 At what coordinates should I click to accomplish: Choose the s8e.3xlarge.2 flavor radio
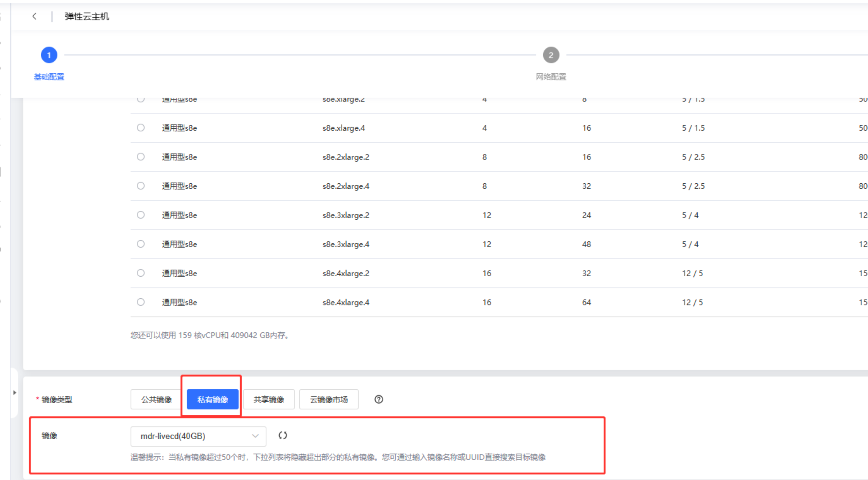140,215
